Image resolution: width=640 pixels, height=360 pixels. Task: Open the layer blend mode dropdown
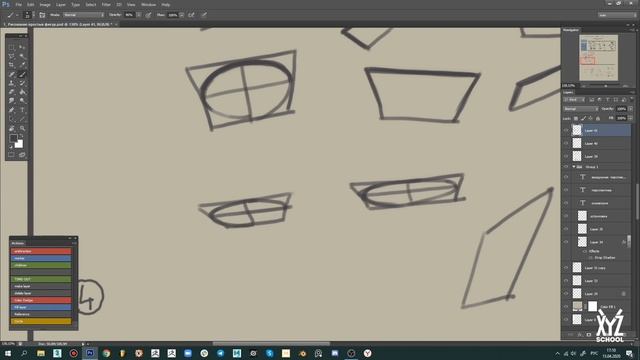[x=581, y=109]
